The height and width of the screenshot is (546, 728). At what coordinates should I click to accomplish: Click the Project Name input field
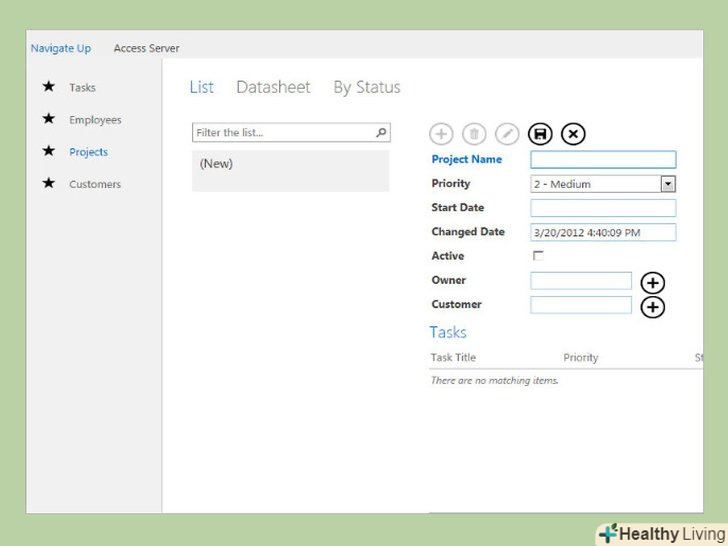603,160
